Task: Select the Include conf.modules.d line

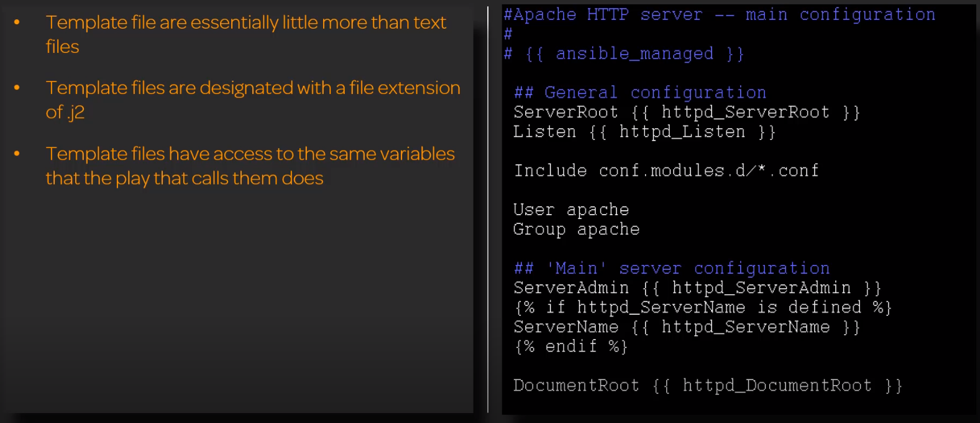Action: [666, 170]
